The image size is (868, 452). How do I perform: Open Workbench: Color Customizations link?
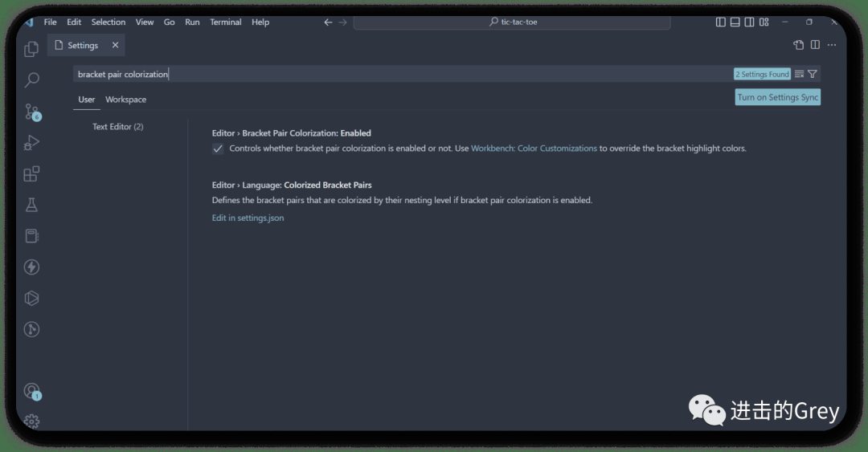(x=534, y=149)
